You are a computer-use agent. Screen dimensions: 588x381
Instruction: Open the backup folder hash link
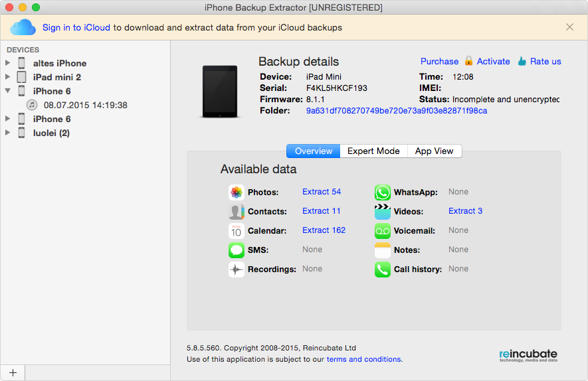click(x=397, y=110)
